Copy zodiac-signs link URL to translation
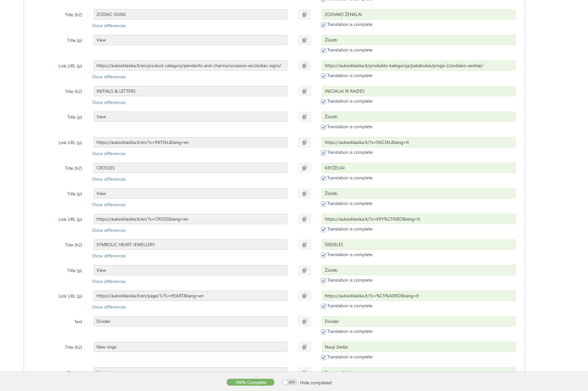 point(304,66)
